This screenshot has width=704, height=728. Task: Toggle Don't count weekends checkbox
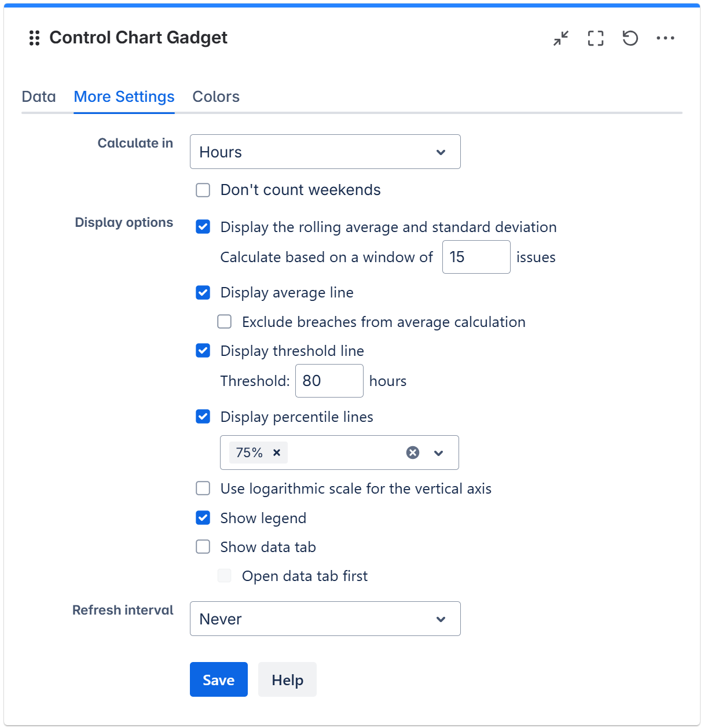click(203, 190)
